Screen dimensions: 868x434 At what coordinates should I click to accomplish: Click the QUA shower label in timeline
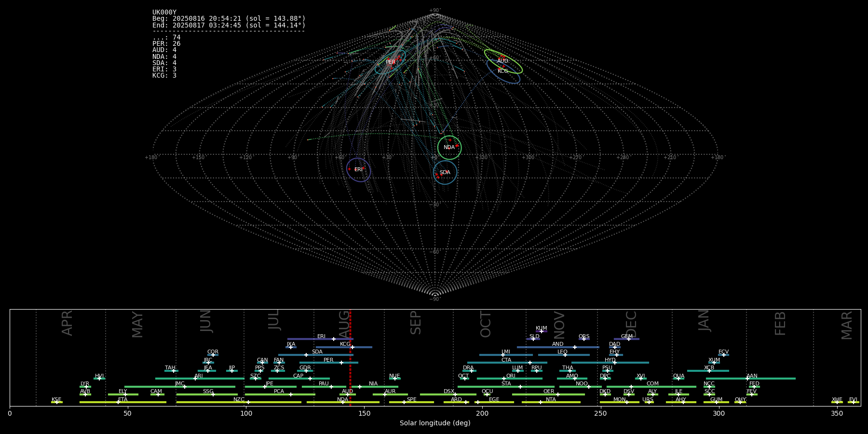click(x=678, y=376)
